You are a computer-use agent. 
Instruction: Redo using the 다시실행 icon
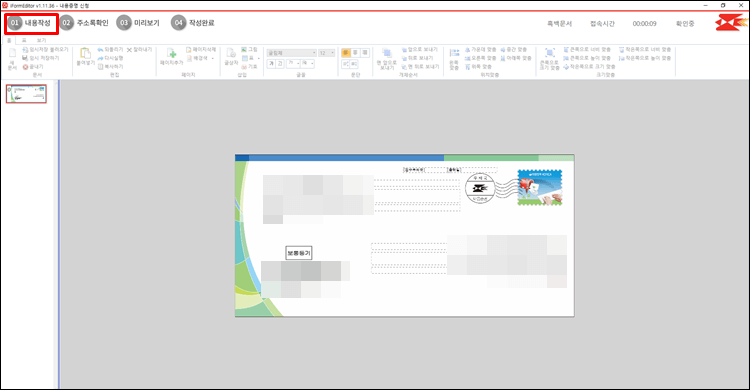[x=110, y=58]
